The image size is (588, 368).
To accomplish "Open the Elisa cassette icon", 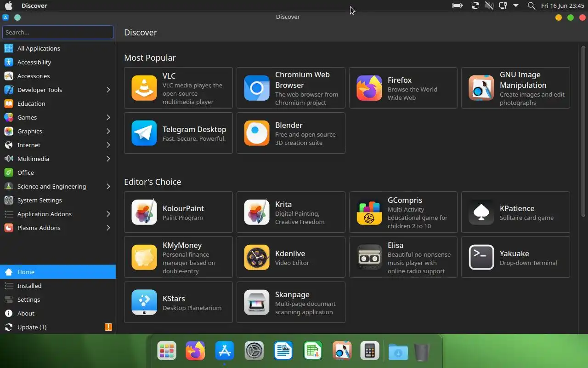I will click(369, 257).
